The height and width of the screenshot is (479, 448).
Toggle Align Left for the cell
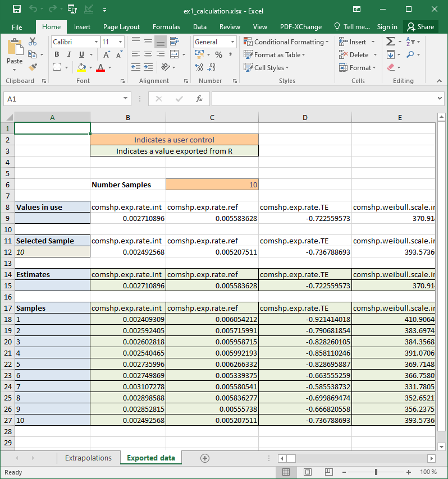click(x=136, y=54)
